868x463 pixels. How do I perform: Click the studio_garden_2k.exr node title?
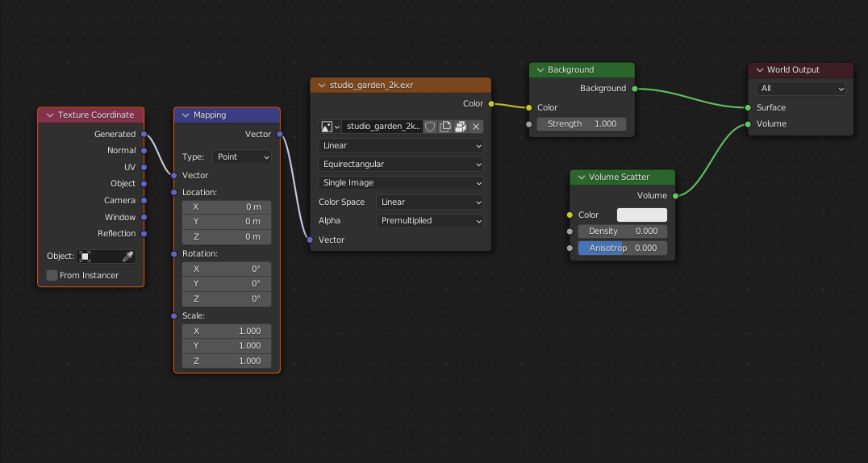[x=371, y=86]
